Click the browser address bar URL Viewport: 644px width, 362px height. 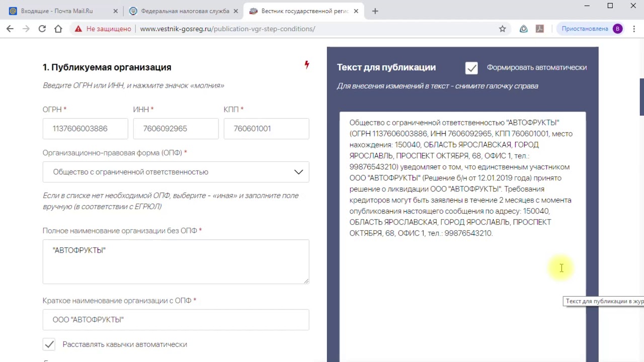(227, 29)
